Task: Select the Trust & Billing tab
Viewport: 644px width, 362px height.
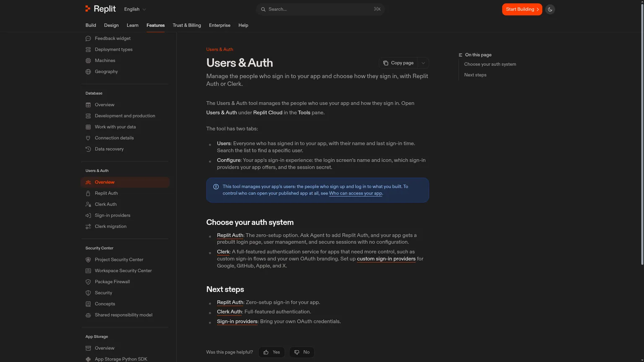Action: tap(187, 25)
